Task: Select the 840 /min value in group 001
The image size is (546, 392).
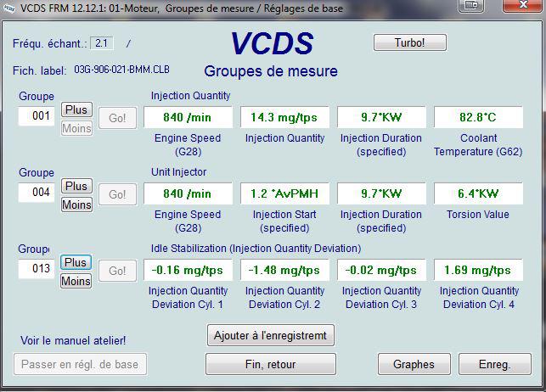Action: 188,118
